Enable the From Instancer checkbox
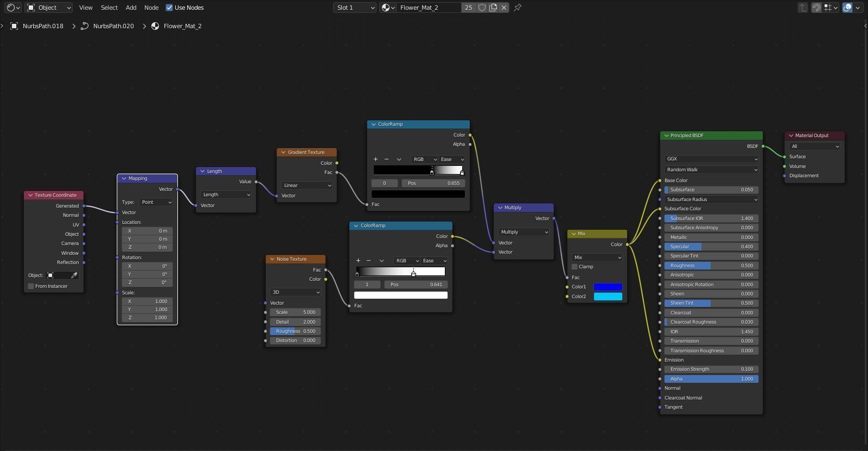 pyautogui.click(x=31, y=286)
